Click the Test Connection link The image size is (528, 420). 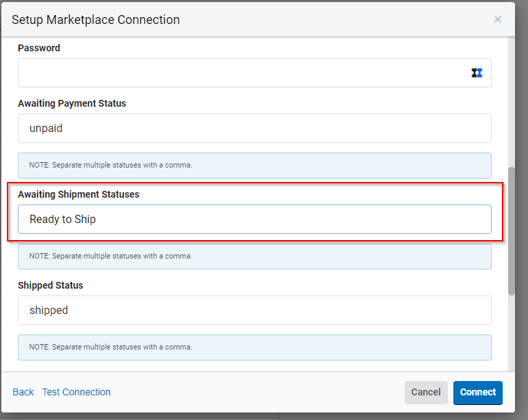pos(76,392)
